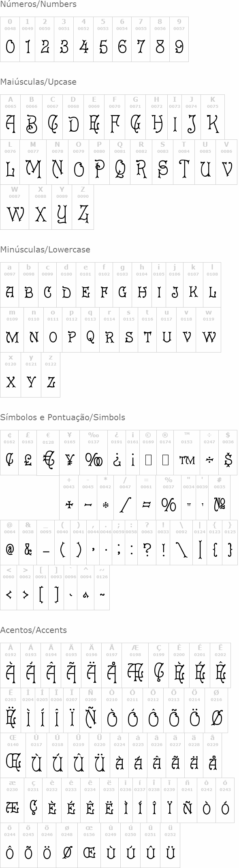Screen dimensions: 239x868
Task: Select the AE ligature glyph cell 0198
Action: click(135, 665)
